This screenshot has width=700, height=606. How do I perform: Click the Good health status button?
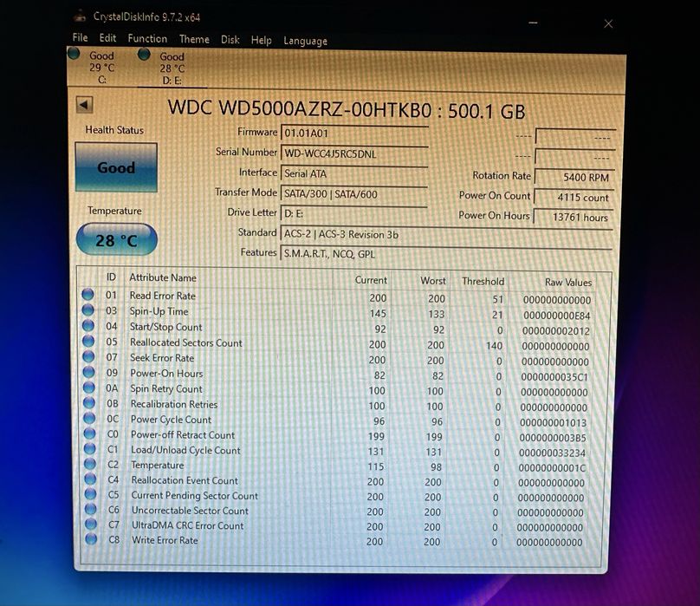point(116,167)
